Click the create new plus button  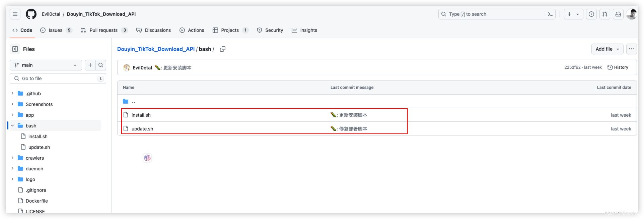point(570,14)
